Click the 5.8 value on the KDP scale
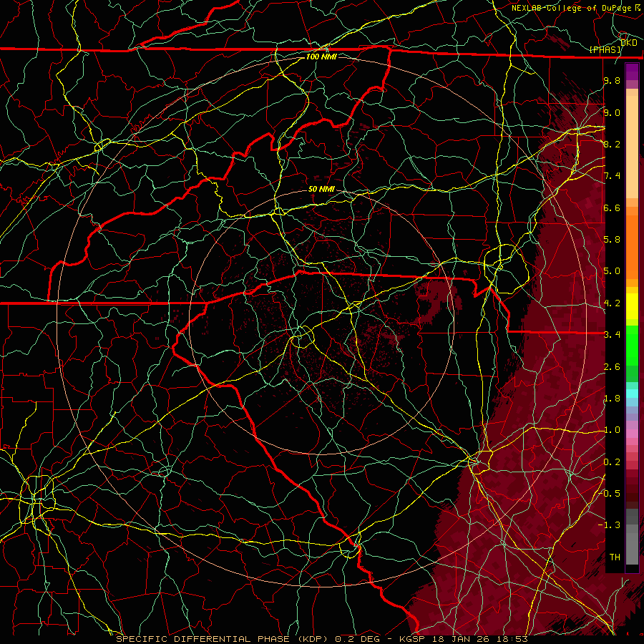 (612, 240)
